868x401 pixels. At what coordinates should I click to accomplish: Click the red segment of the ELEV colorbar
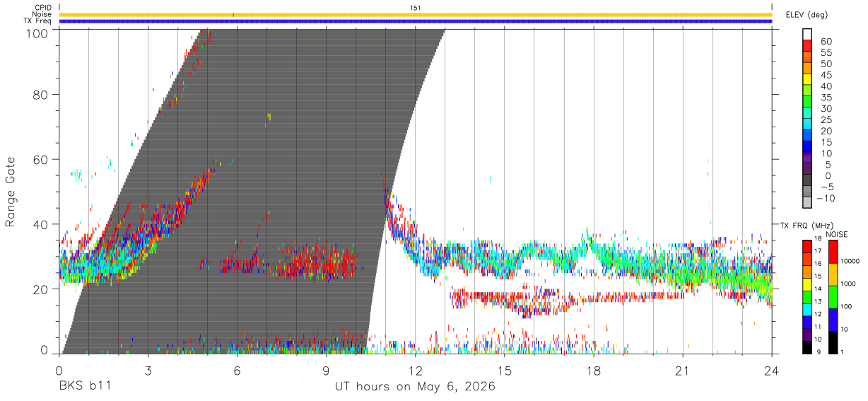(x=807, y=46)
